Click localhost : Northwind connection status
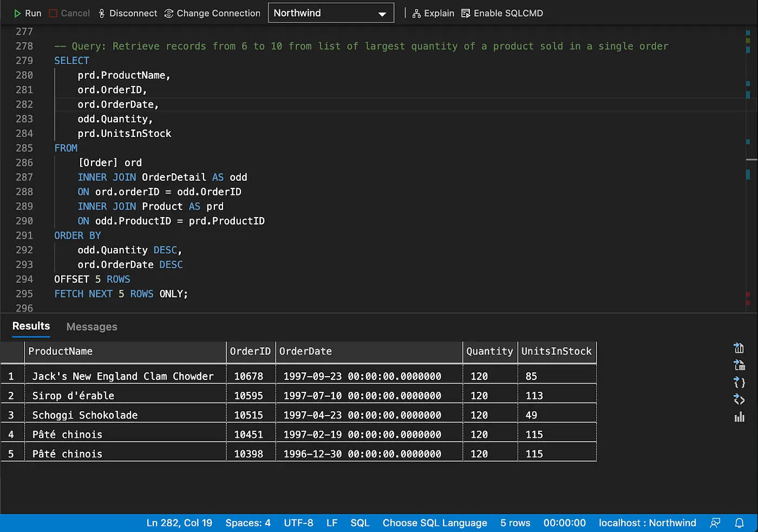 648,523
